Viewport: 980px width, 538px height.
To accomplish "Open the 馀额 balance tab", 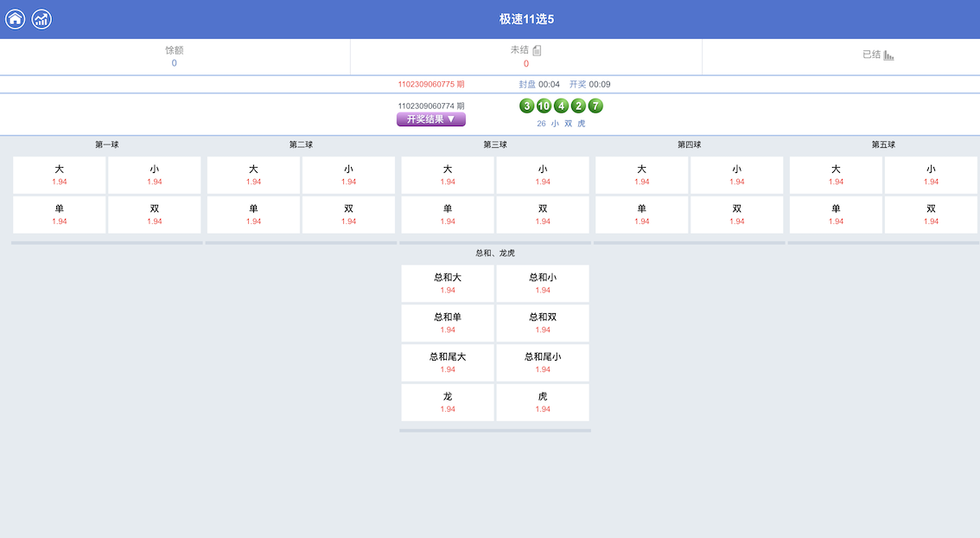I will click(x=175, y=56).
